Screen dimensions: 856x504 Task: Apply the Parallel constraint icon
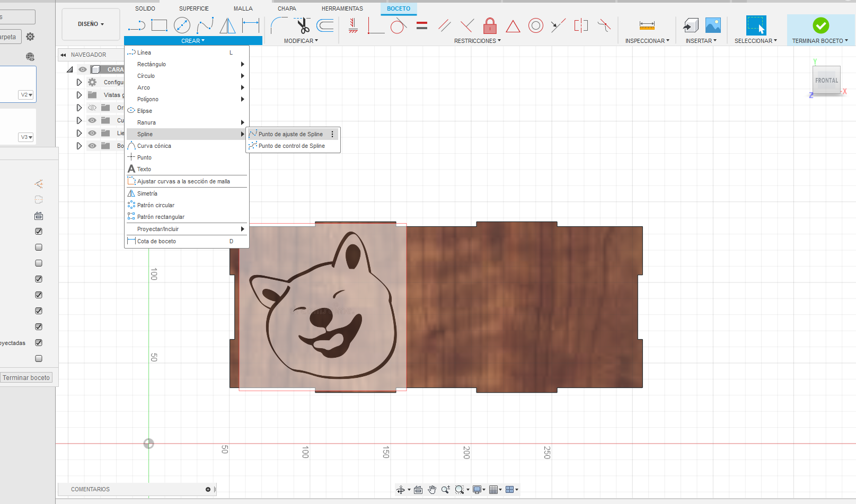(x=445, y=25)
